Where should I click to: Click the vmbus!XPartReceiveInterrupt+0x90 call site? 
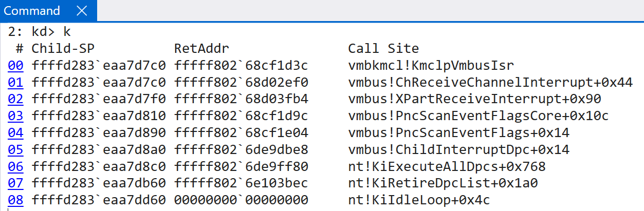474,99
